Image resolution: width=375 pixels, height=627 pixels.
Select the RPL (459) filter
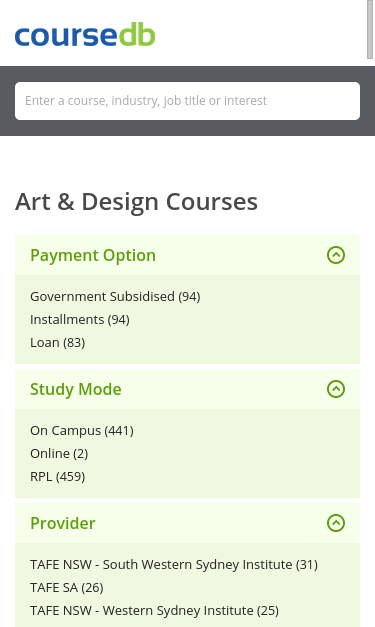[x=58, y=477]
